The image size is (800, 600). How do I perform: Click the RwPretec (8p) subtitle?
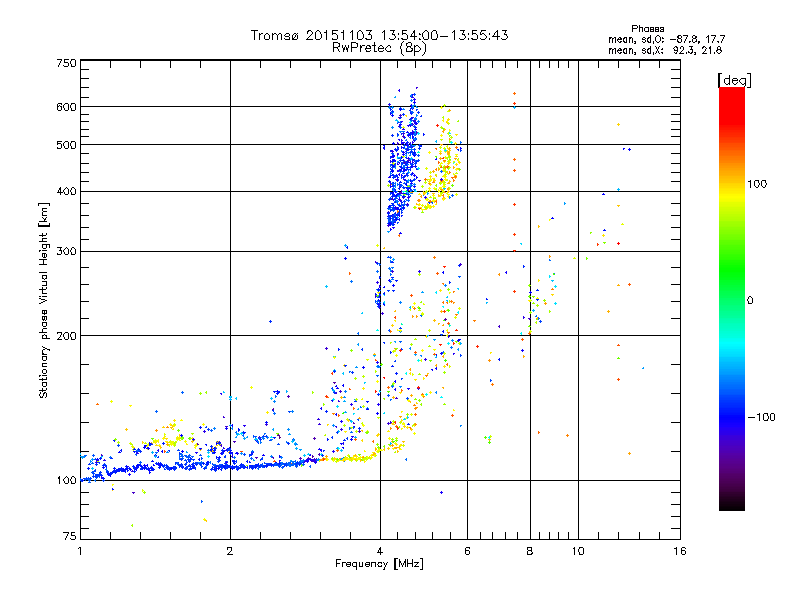point(379,48)
